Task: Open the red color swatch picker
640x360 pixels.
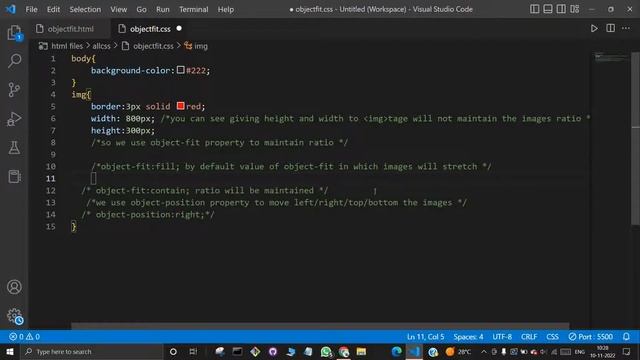Action: (181, 106)
